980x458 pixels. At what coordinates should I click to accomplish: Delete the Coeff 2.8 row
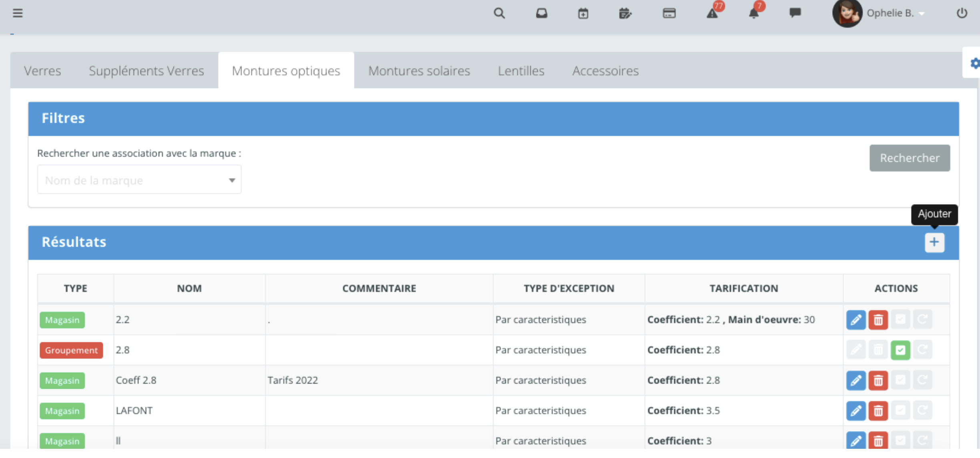(x=878, y=380)
